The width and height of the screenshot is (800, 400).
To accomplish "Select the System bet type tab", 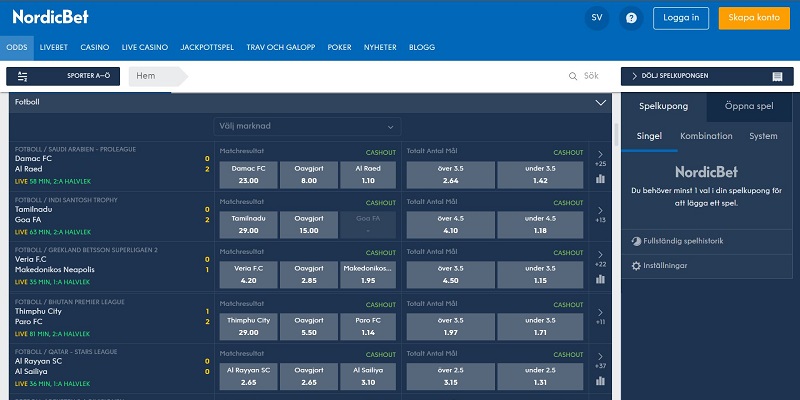I will pos(763,136).
